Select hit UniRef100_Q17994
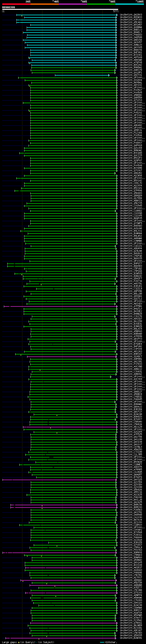 point(131,198)
